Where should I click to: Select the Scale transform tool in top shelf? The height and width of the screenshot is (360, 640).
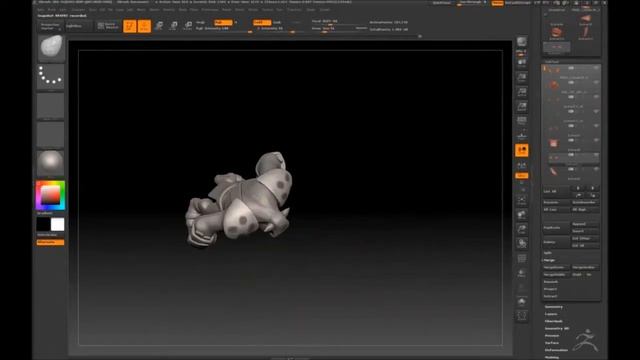[x=173, y=26]
